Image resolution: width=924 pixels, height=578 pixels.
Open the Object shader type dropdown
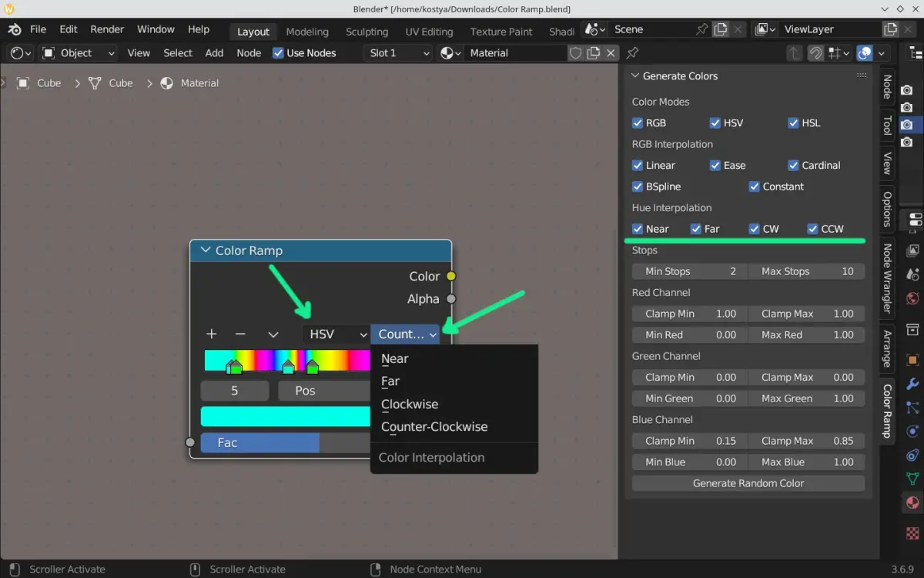(79, 53)
